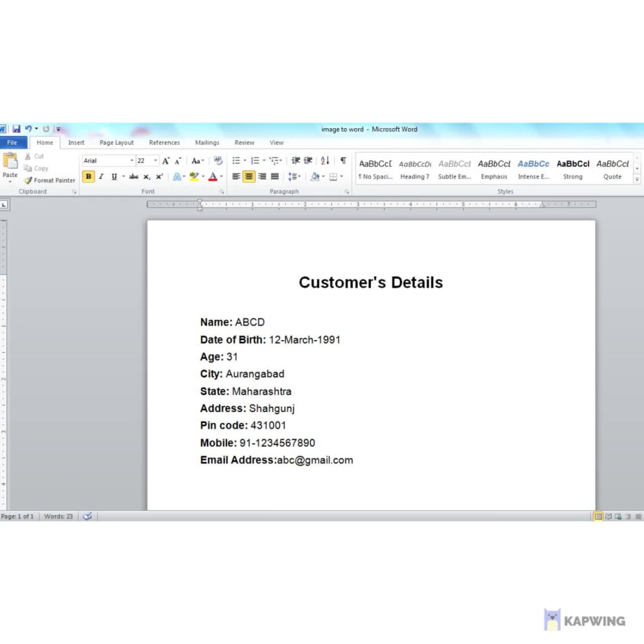This screenshot has height=644, width=644.
Task: Click the Save icon on Quick Access Toolbar
Action: (15, 128)
